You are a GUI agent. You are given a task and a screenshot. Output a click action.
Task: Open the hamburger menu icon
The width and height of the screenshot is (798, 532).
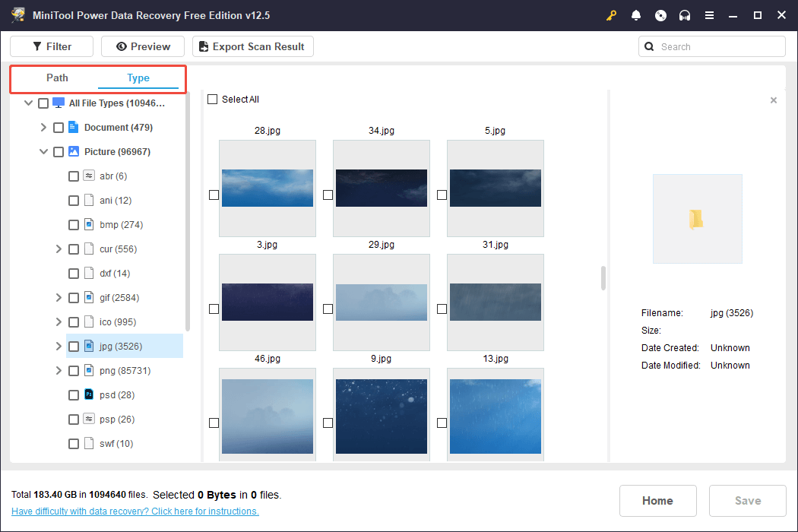point(709,15)
